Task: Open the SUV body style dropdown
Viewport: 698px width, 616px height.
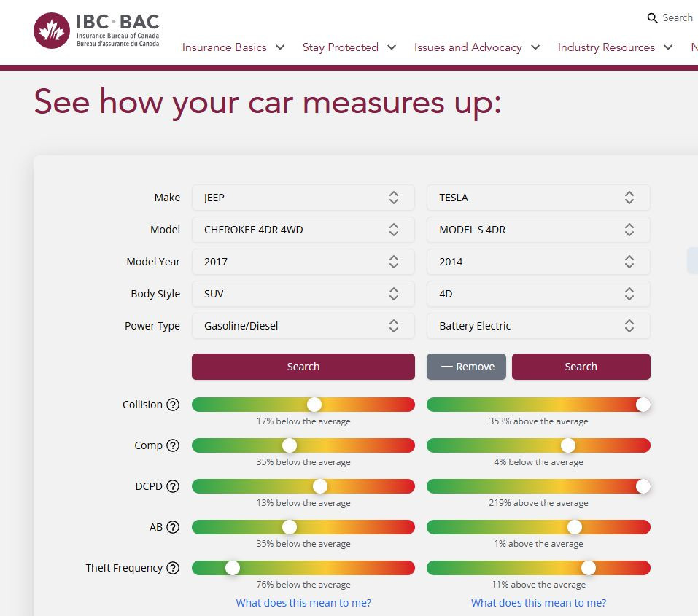Action: point(303,294)
